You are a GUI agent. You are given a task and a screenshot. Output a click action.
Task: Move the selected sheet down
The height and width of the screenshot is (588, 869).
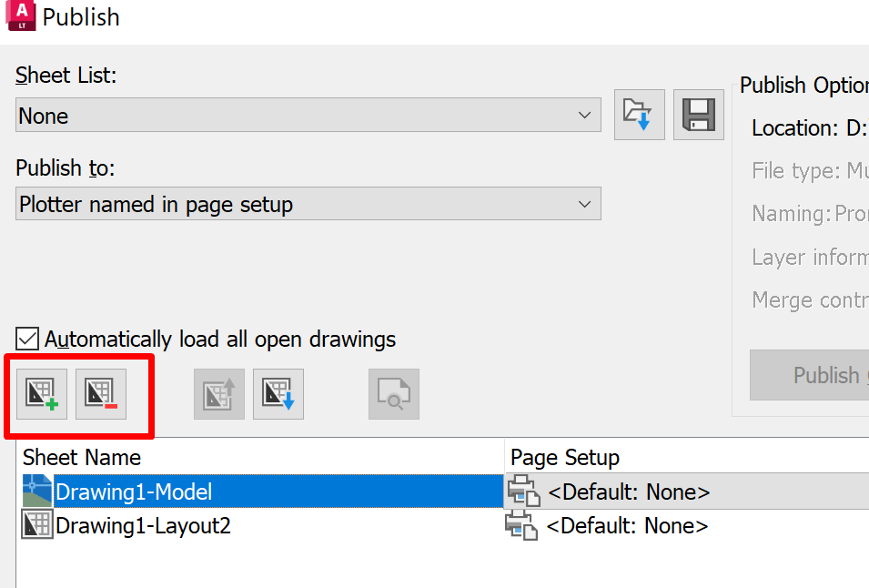278,394
